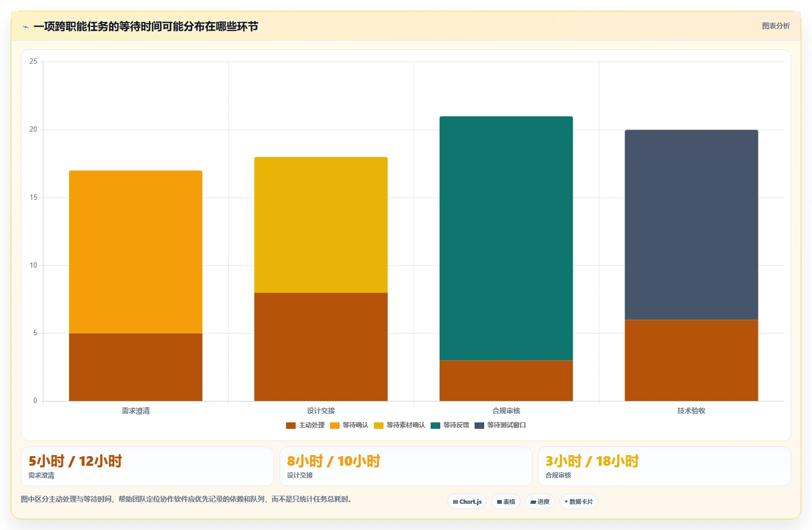Click the 合规审核 x-axis label

tap(506, 411)
